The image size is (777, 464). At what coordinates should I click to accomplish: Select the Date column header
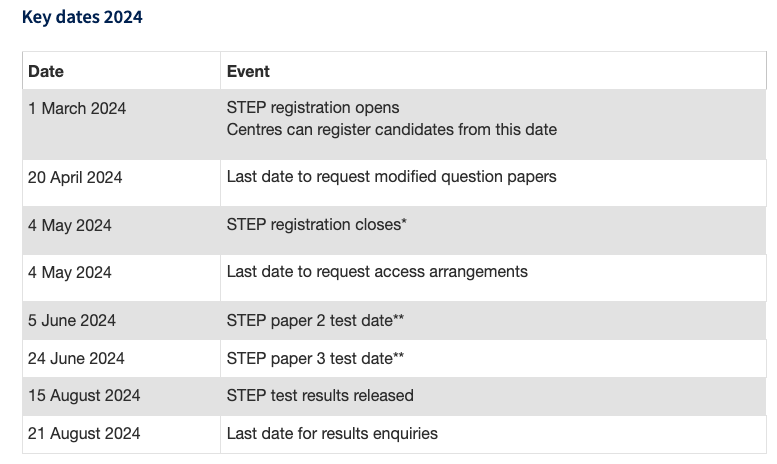coord(46,71)
